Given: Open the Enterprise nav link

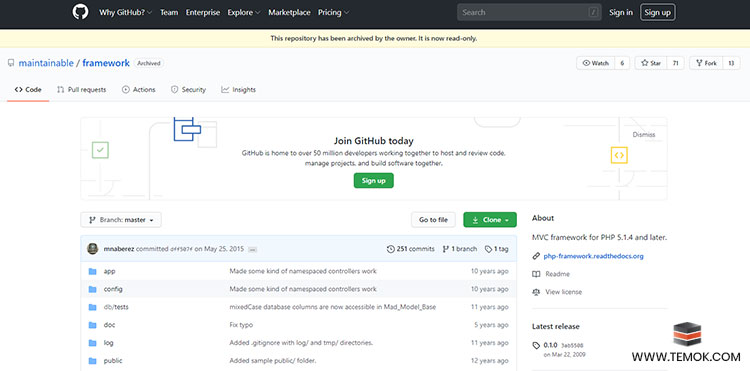Looking at the screenshot, I should [203, 12].
